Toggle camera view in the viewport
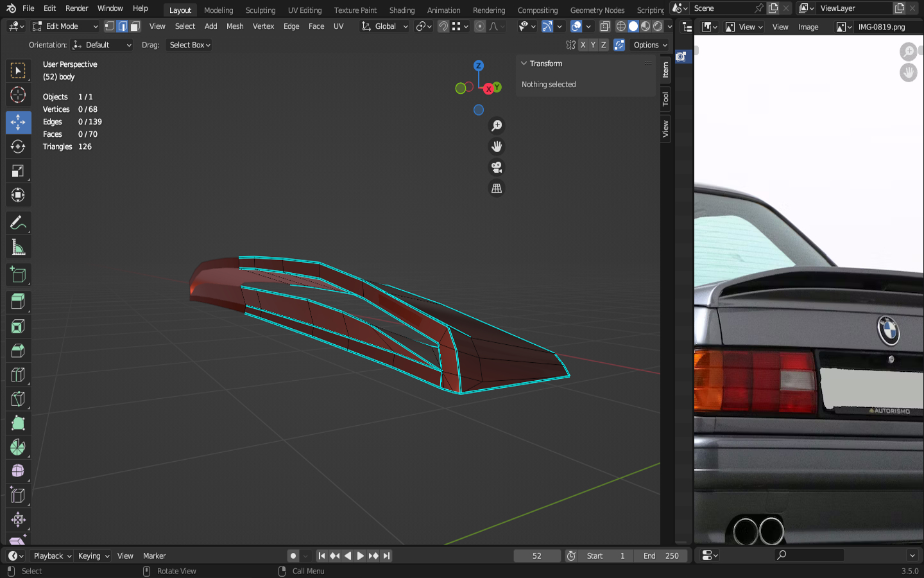Screen dimensions: 924x578 pos(497,168)
